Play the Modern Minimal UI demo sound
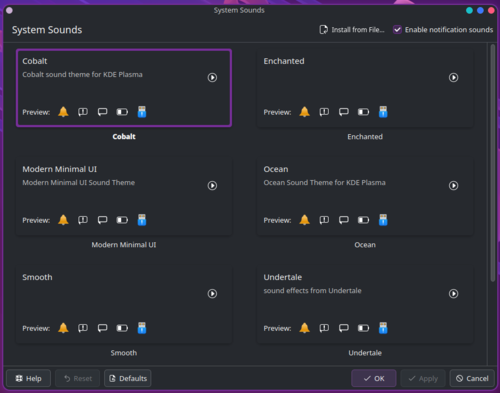500x393 pixels. [212, 186]
